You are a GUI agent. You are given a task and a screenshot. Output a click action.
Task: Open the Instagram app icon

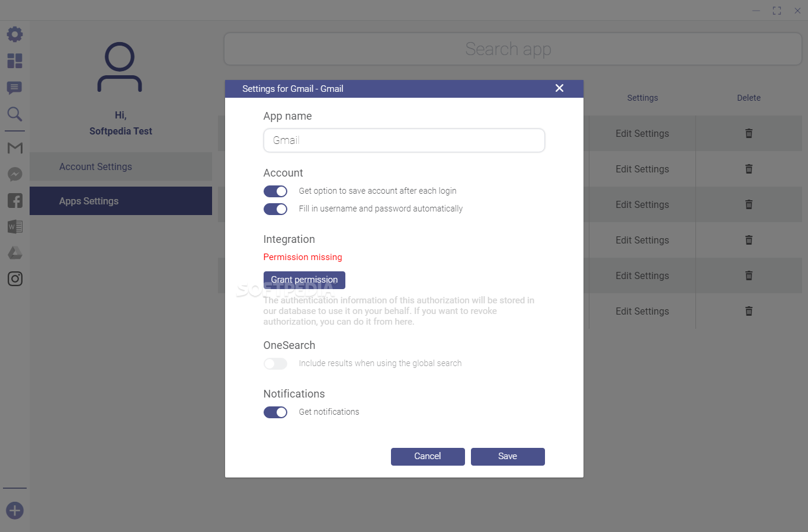(15, 278)
